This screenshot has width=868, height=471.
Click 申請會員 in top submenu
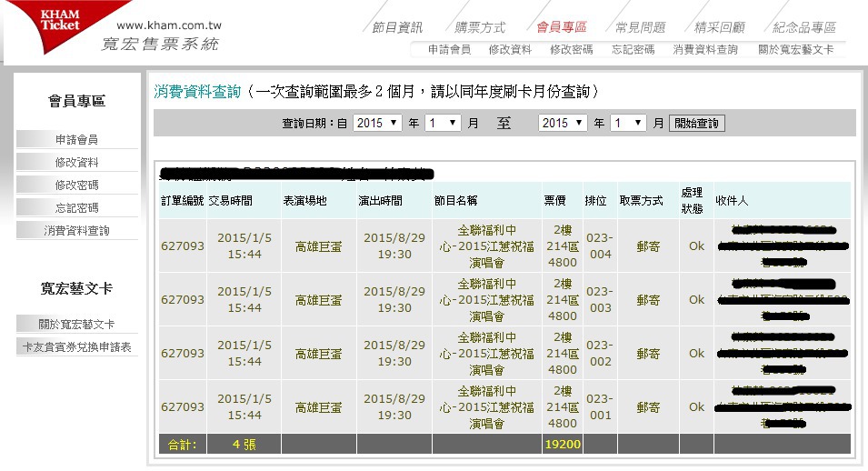[449, 49]
